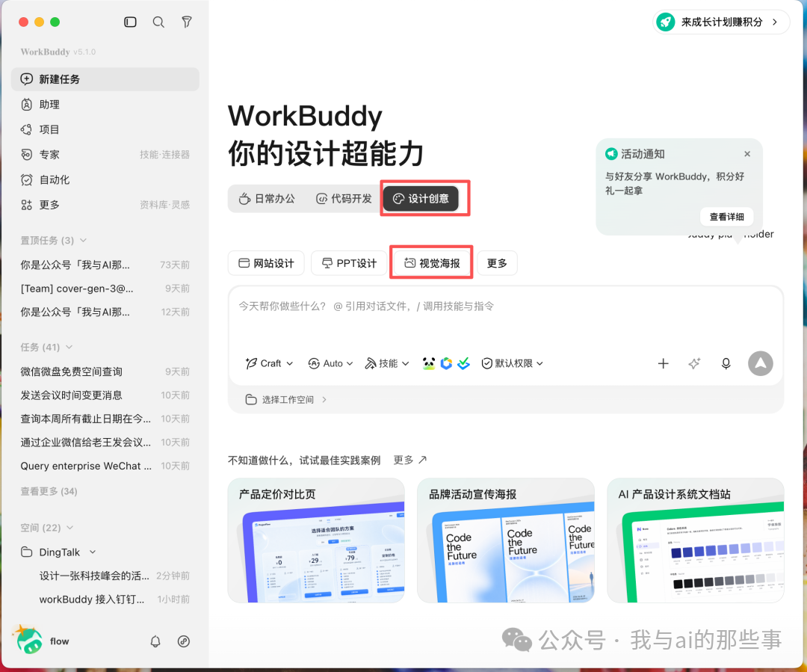Screen dimensions: 807x672
Task: Click the blue checkmark connector icon
Action: (x=464, y=363)
